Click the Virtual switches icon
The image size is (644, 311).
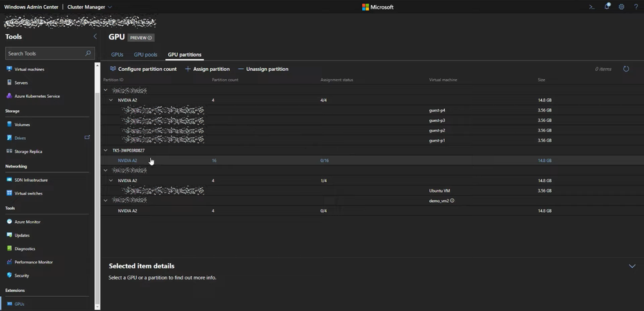10,193
